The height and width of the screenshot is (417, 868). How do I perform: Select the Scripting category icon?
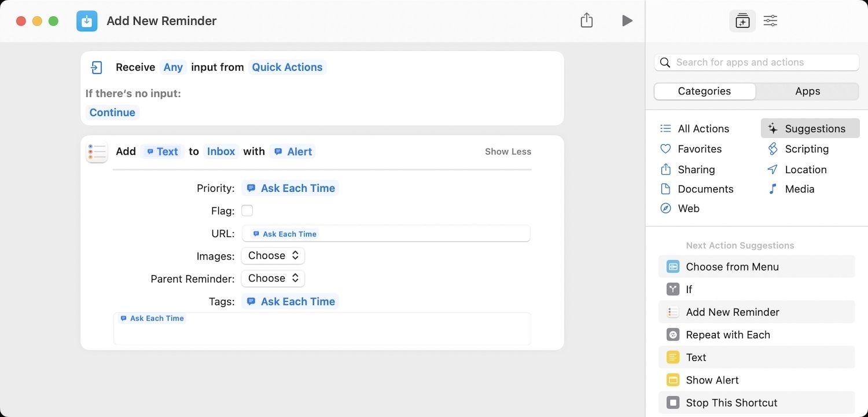click(x=774, y=149)
